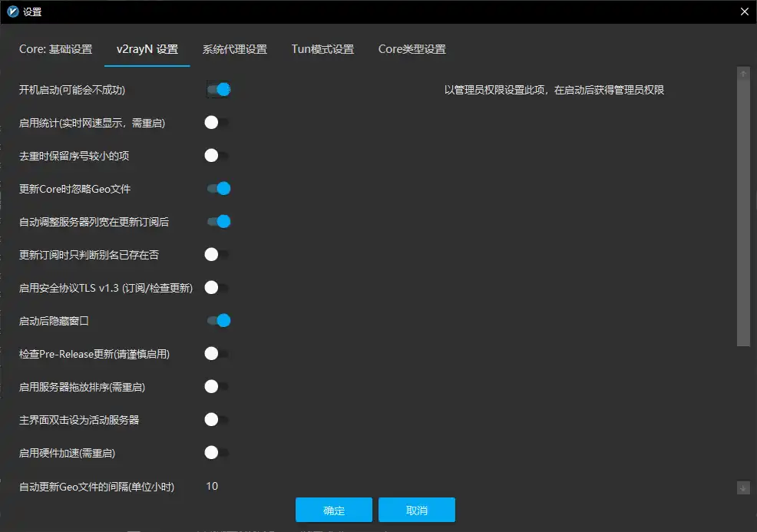Click the scrollbar down arrow
The width and height of the screenshot is (757, 532).
743,487
